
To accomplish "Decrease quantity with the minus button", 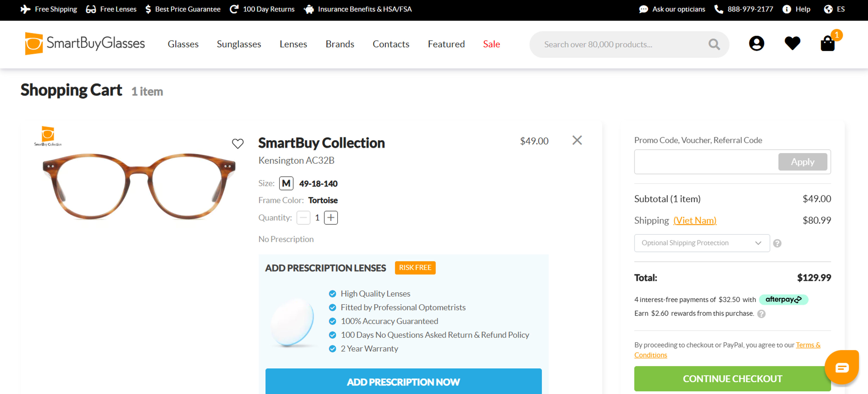I will pos(303,217).
